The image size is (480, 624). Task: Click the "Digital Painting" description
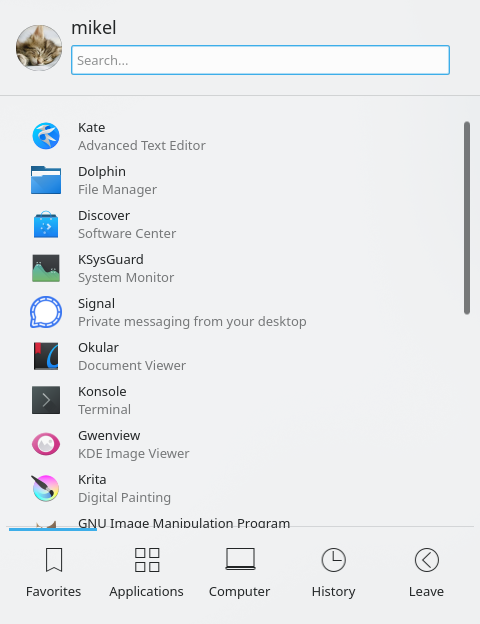pos(124,497)
